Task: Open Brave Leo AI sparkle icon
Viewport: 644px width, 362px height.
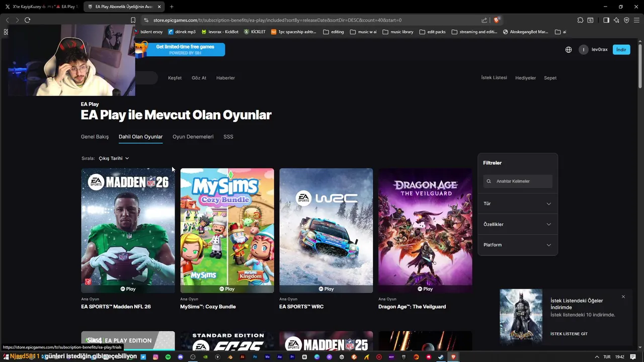Action: pyautogui.click(x=616, y=20)
